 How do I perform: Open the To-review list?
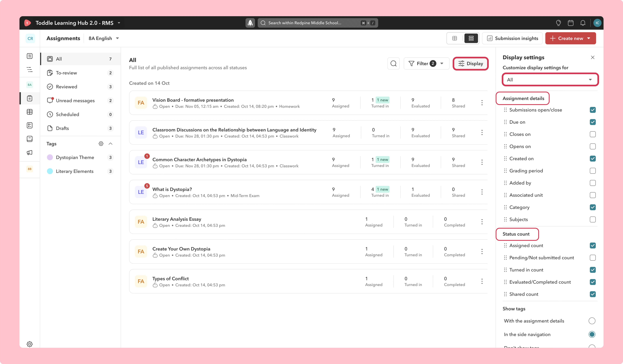[x=80, y=73]
